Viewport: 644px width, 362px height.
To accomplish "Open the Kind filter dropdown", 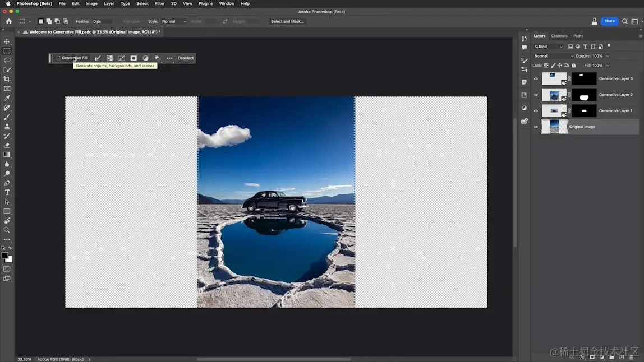I will coord(549,47).
